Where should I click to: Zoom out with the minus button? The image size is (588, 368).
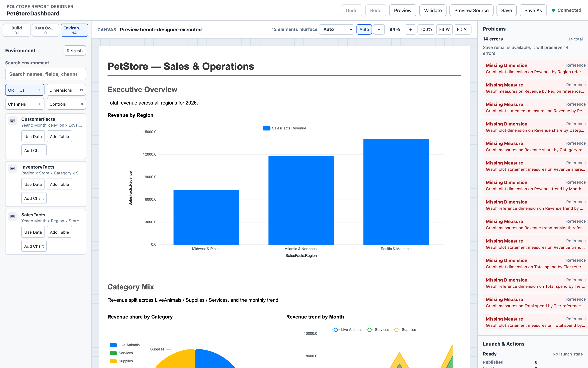379,29
